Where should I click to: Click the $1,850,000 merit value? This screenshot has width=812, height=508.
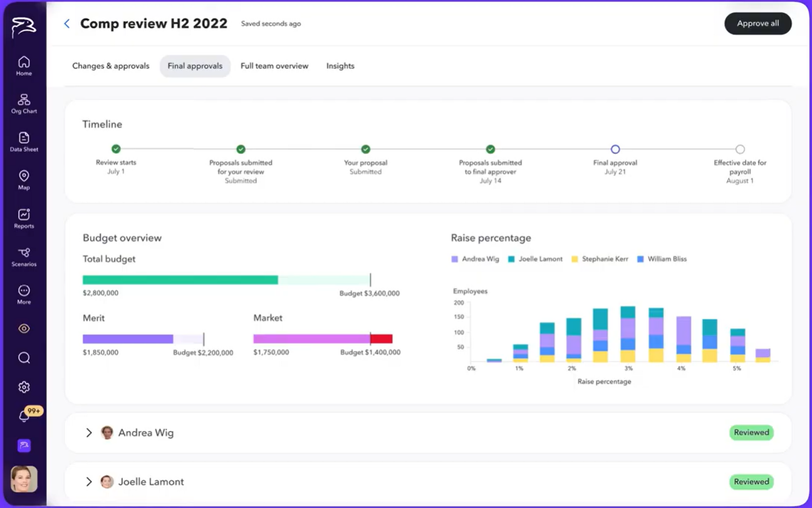pyautogui.click(x=100, y=353)
